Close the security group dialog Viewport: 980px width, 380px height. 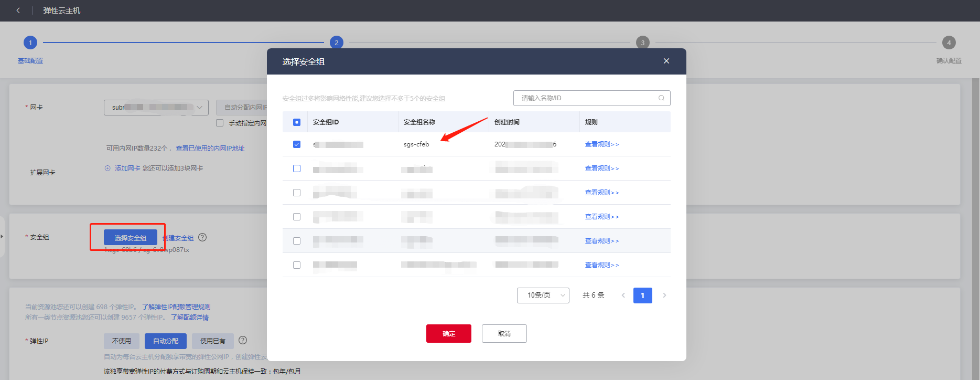tap(666, 61)
